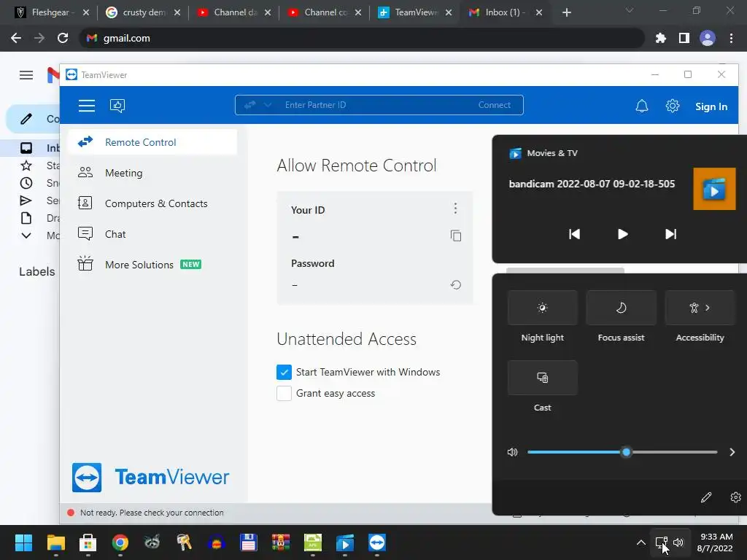The height and width of the screenshot is (560, 747).
Task: Select Remote Control in the sidebar
Action: pos(152,142)
